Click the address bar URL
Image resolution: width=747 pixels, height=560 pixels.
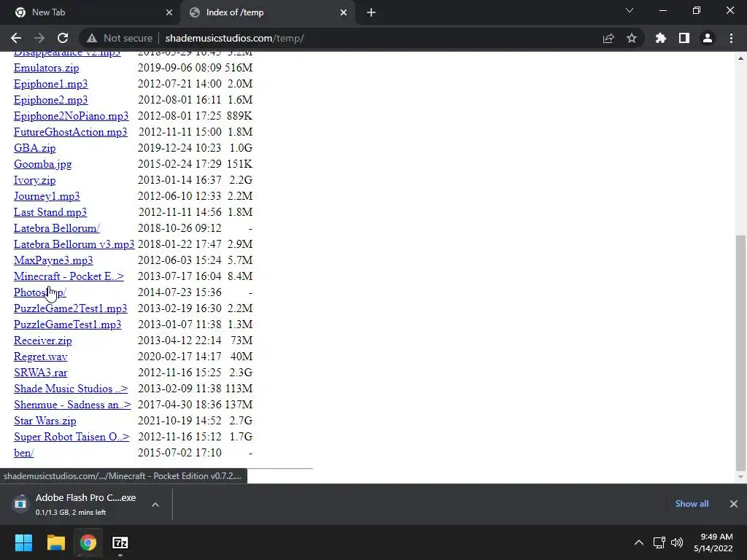click(234, 38)
